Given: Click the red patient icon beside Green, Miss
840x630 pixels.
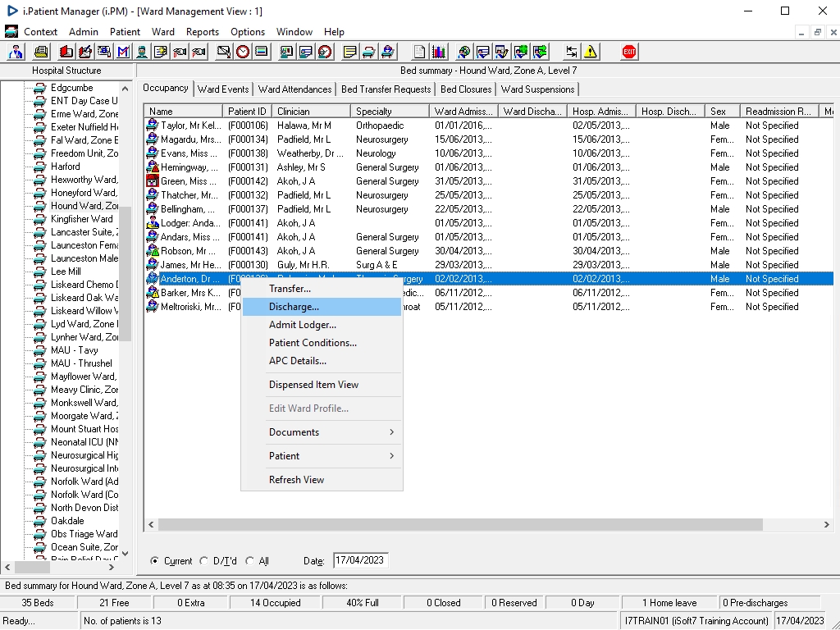Looking at the screenshot, I should 152,181.
